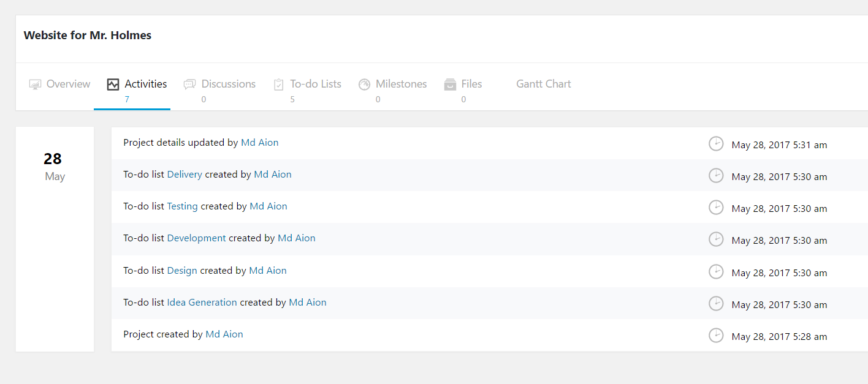Click the Milestones gauge icon
The image size is (868, 384).
pos(364,85)
